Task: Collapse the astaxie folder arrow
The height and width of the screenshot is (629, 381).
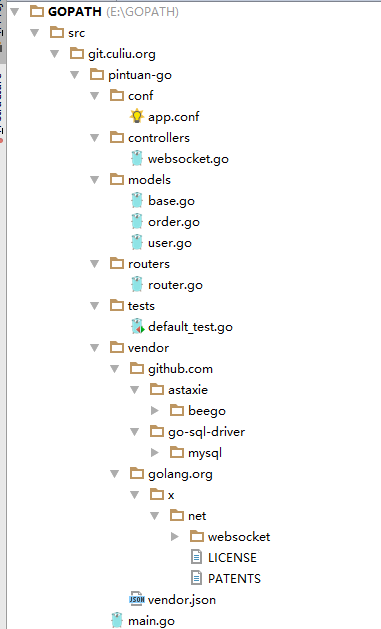Action: [x=135, y=390]
